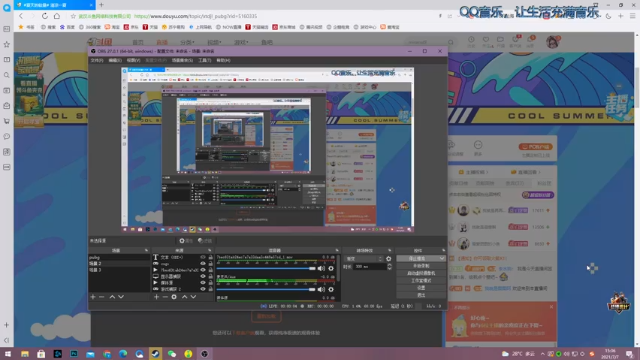Add a new source with plus icon
Screen dimensions: 640x360
[x=156, y=297]
